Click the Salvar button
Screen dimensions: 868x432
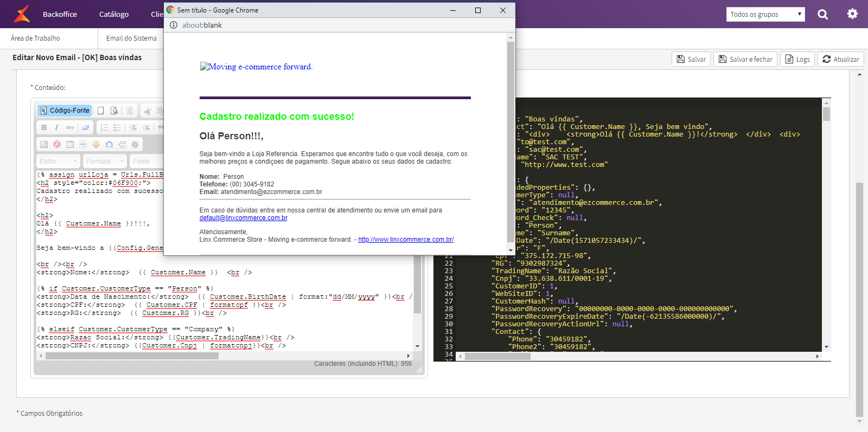click(691, 59)
